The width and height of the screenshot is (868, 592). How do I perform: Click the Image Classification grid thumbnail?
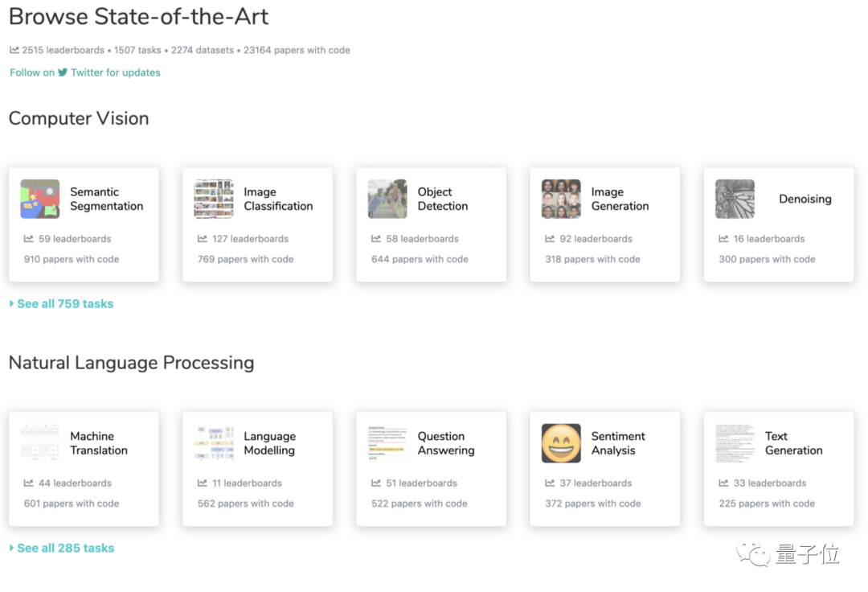(214, 199)
